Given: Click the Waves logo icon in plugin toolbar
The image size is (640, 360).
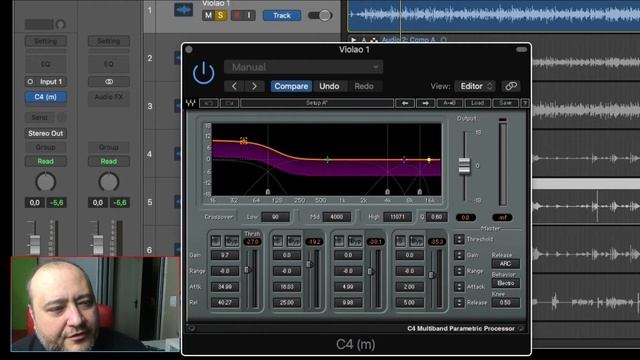Looking at the screenshot, I should [190, 103].
